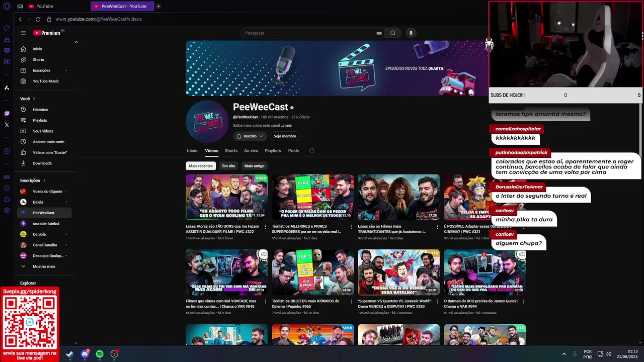This screenshot has height=362, width=644.
Task: Expand subscriptions with 'Mostrar mais'
Action: coord(44,266)
